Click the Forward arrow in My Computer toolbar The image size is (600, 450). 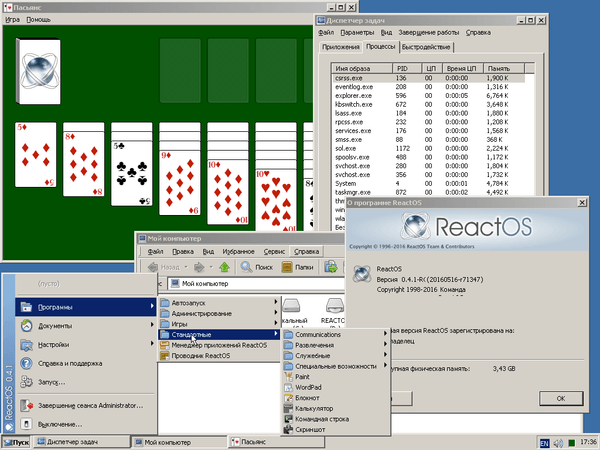[x=199, y=267]
